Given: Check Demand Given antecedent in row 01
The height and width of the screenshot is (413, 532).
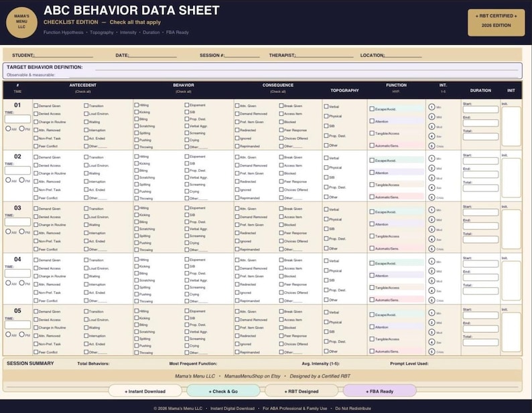Looking at the screenshot, I should click(x=36, y=106).
